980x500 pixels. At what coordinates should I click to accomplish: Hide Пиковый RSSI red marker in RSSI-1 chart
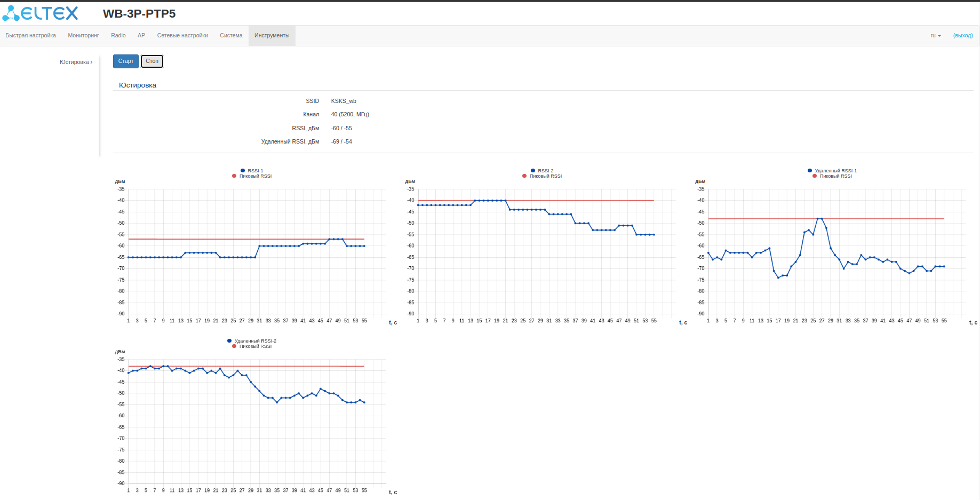(x=234, y=176)
